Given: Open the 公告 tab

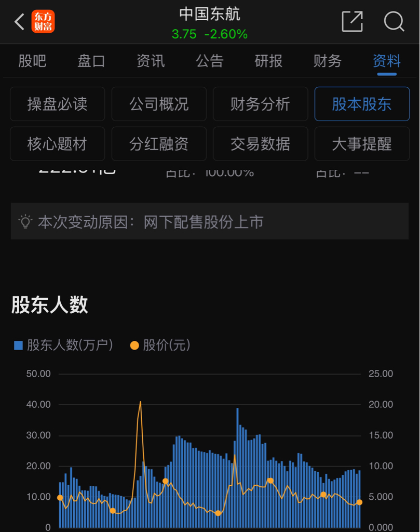Looking at the screenshot, I should tap(210, 61).
